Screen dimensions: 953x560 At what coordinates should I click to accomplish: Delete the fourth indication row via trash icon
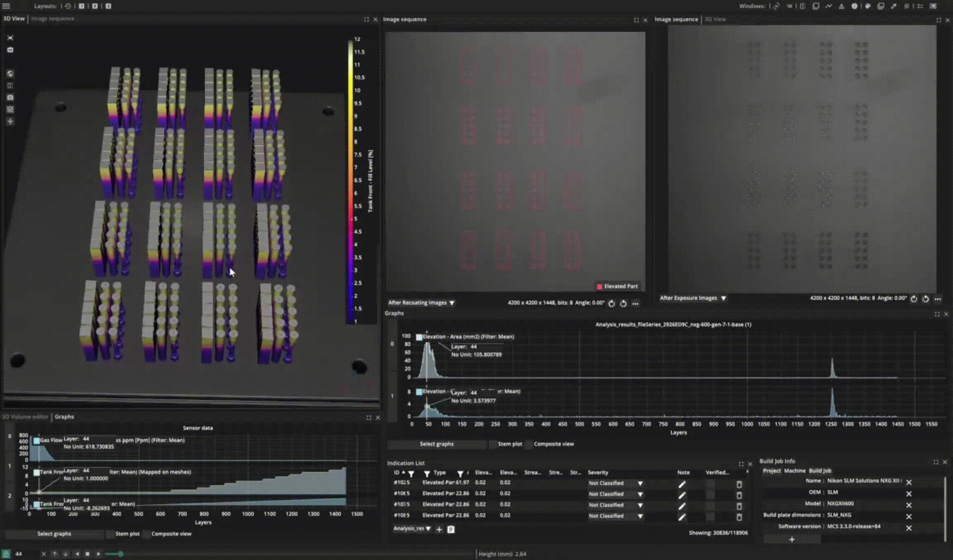pos(739,517)
